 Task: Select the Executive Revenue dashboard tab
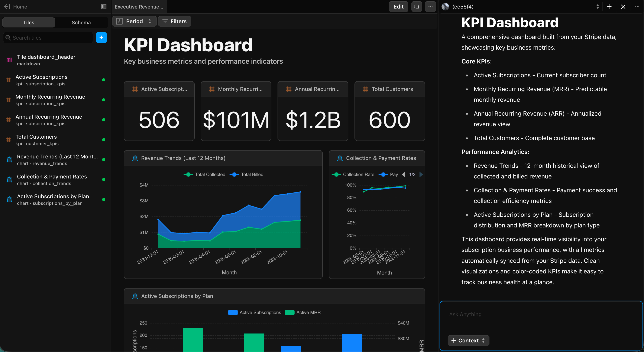tap(139, 6)
